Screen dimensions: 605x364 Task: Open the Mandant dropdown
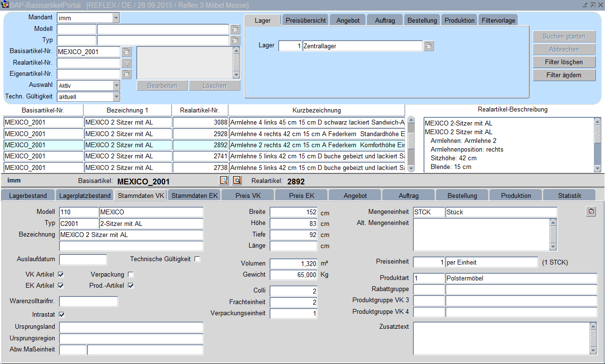[x=116, y=18]
